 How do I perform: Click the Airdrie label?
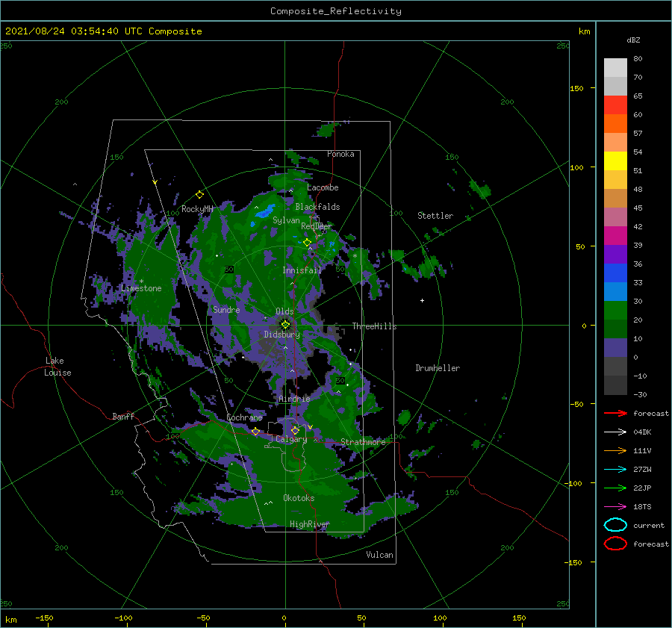[294, 399]
